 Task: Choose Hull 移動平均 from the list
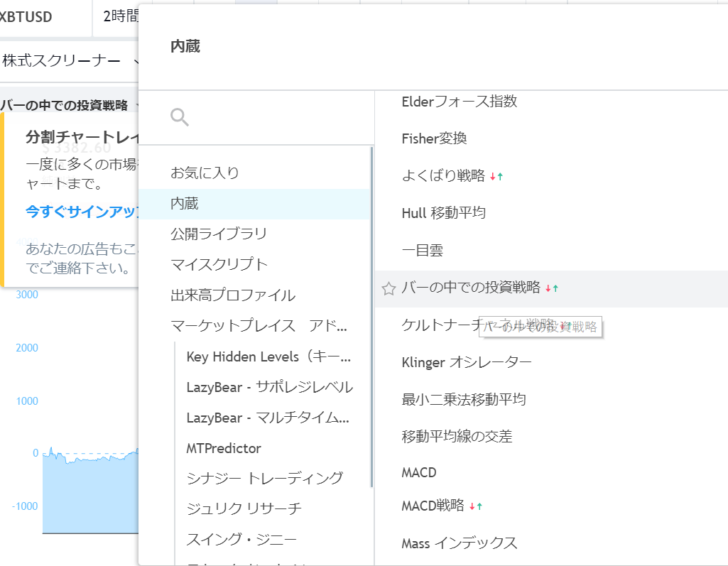coord(443,212)
